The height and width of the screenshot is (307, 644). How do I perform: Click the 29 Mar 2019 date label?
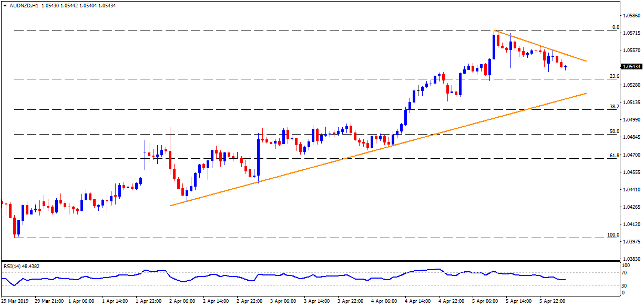click(15, 301)
